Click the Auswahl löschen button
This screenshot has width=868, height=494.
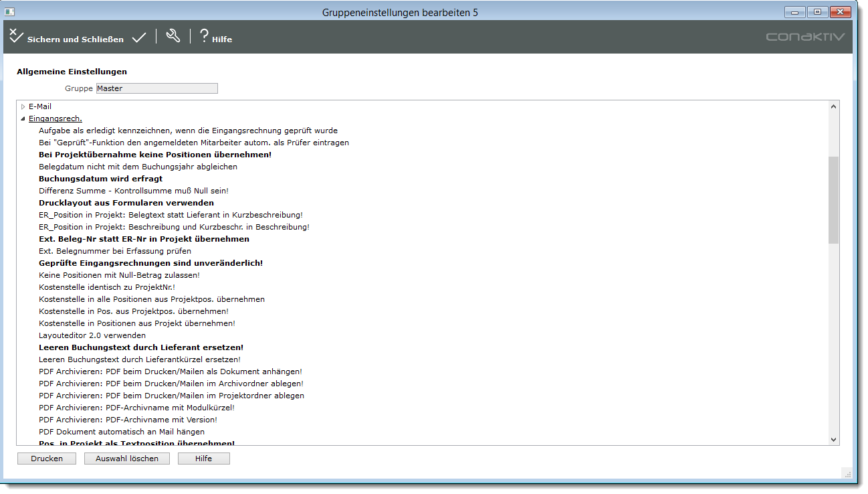click(127, 459)
